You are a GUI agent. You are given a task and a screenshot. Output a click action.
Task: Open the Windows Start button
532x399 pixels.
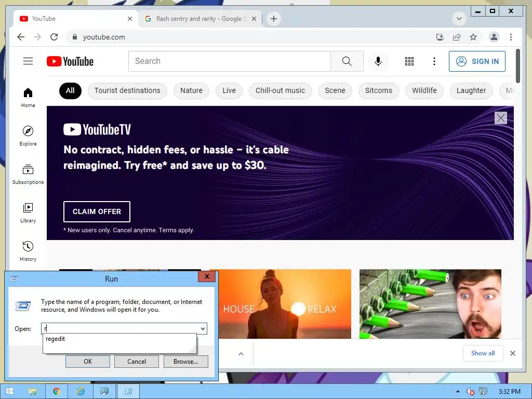pos(9,391)
